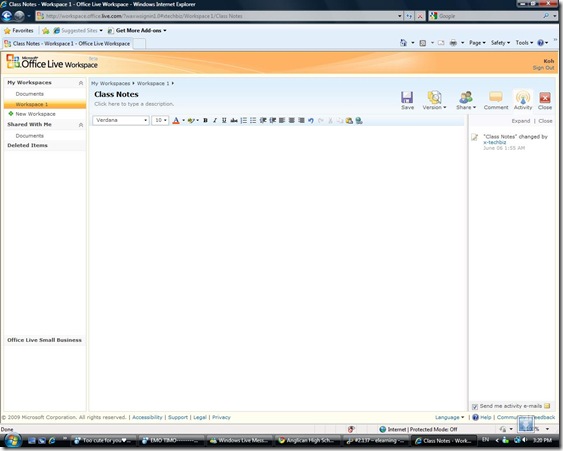The width and height of the screenshot is (563, 451).
Task: Increase the text indent
Action: click(273, 120)
